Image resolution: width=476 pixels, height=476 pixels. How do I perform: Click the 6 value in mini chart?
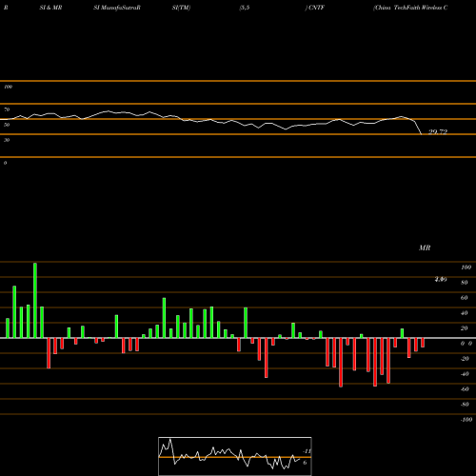pos(305,463)
